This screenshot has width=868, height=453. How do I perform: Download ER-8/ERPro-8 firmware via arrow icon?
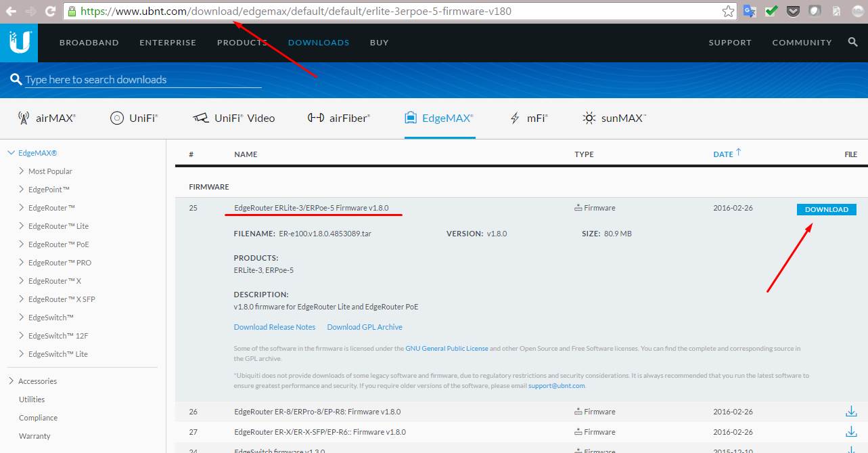click(x=850, y=412)
